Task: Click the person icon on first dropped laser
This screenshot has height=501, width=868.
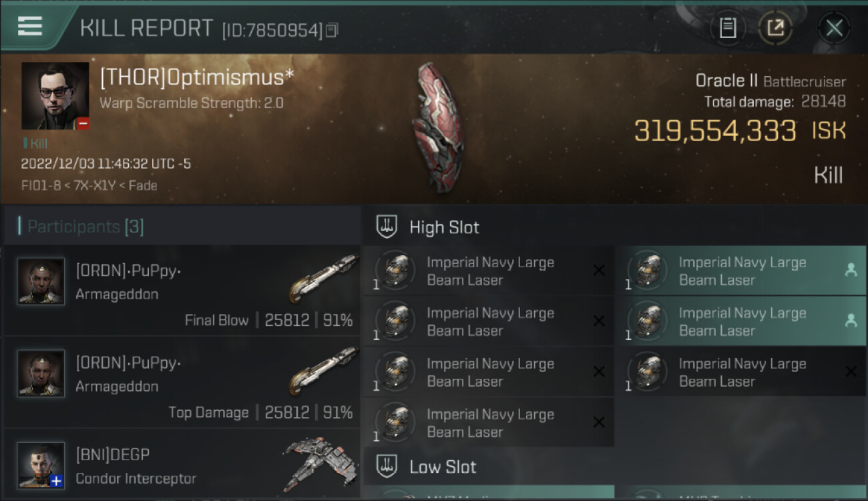Action: (x=851, y=270)
